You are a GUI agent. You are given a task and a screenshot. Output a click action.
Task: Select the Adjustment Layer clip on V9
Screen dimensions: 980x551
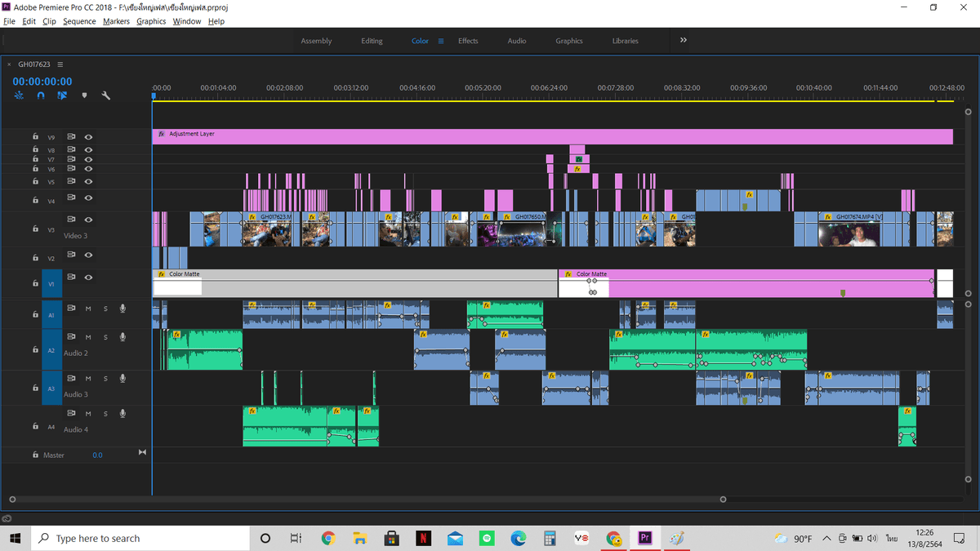tap(553, 136)
